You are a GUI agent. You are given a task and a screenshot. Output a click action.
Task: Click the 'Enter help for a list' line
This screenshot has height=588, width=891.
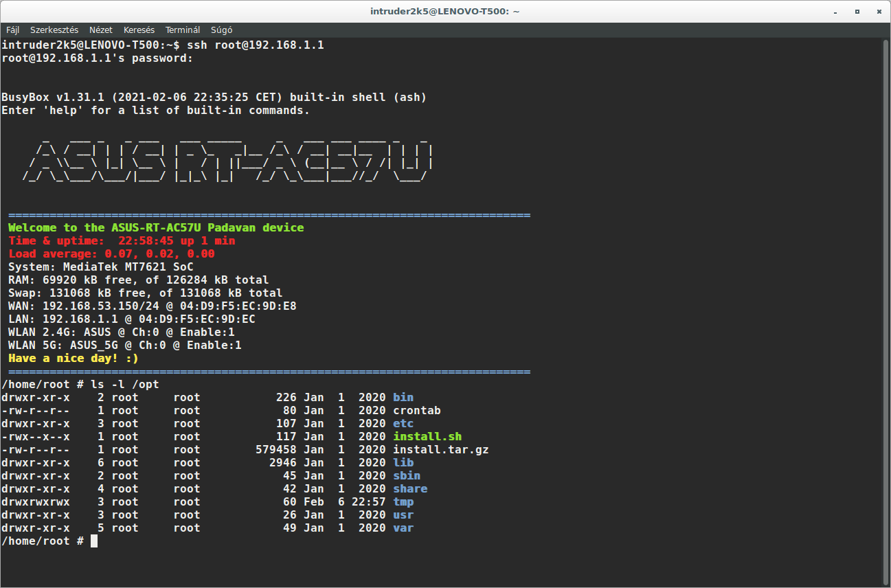[156, 111]
